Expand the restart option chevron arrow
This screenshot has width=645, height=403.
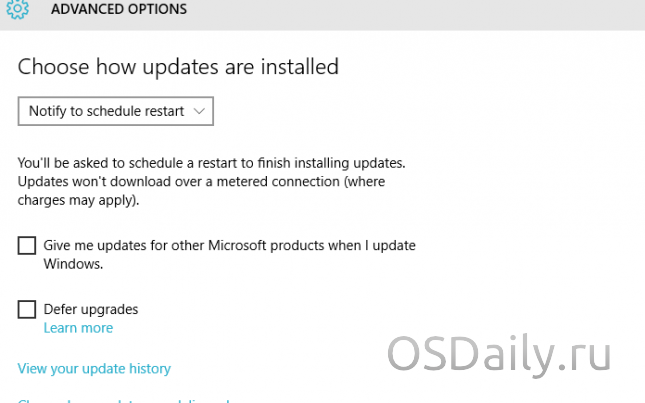pos(199,111)
